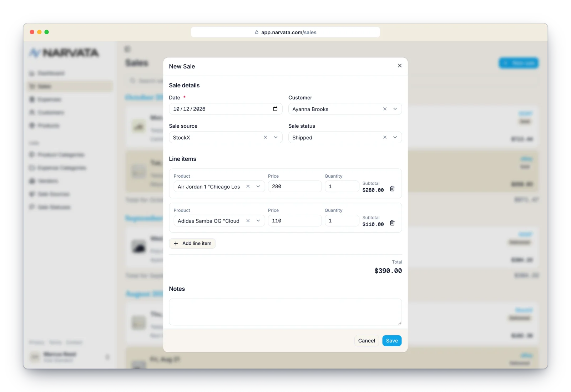Clear the Air Jordan 1 product selection
The height and width of the screenshot is (392, 571).
click(248, 187)
